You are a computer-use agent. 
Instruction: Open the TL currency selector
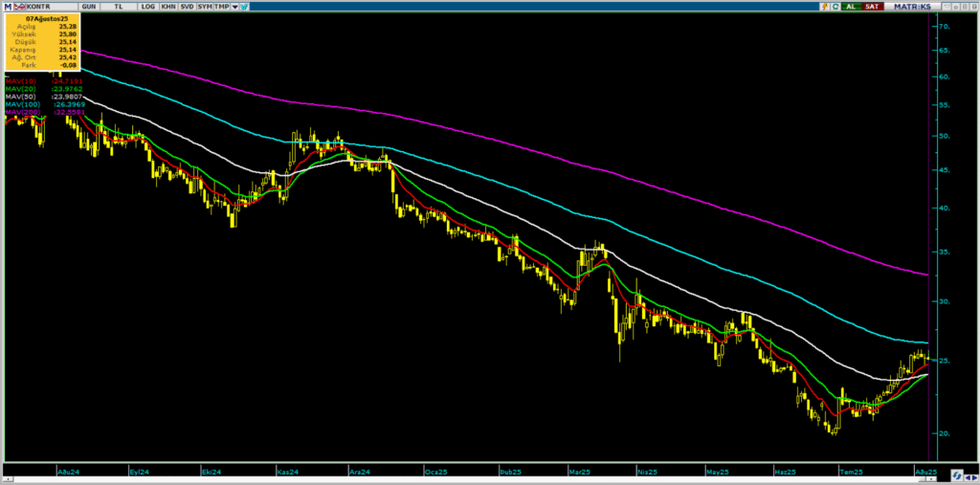[x=119, y=6]
